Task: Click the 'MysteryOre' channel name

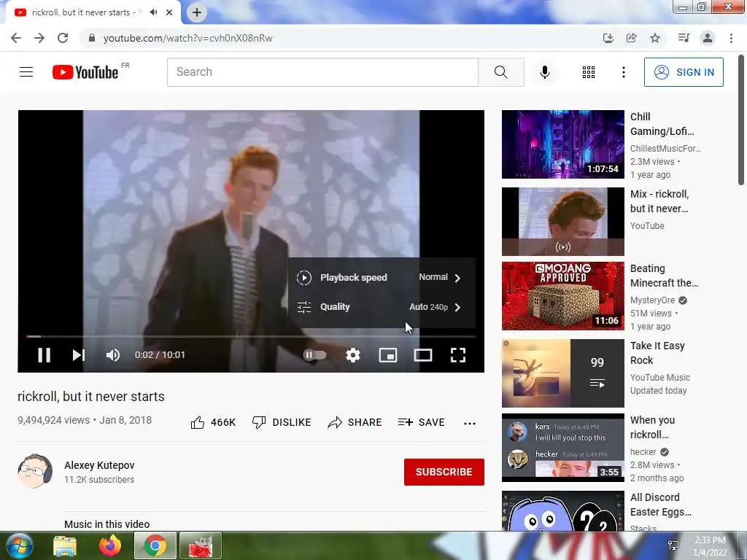Action: (x=653, y=300)
